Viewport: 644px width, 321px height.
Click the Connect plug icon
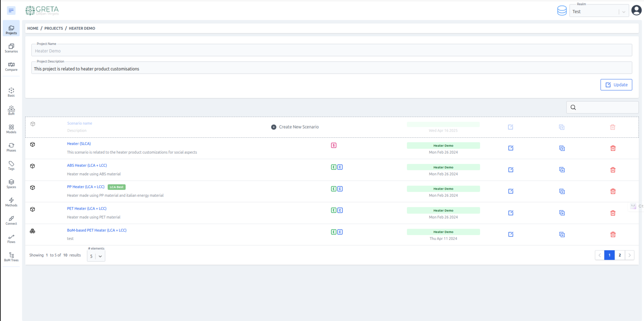(11, 218)
